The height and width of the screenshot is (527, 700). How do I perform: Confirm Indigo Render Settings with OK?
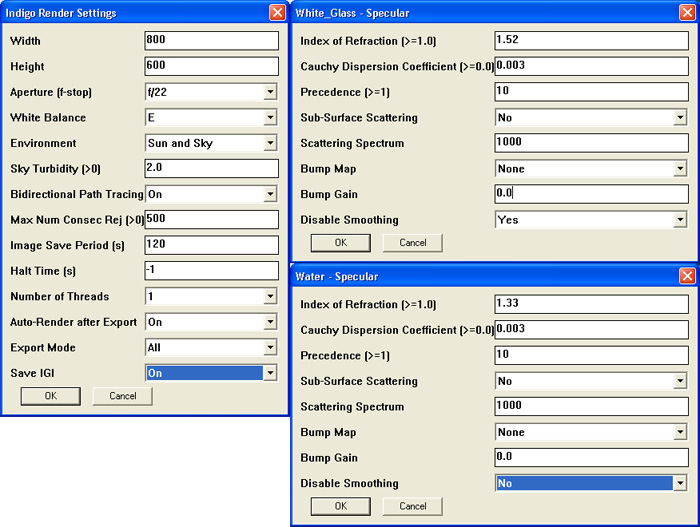pyautogui.click(x=51, y=396)
